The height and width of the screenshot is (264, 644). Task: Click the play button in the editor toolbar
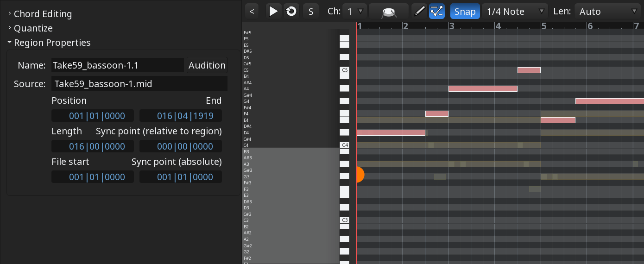[274, 11]
